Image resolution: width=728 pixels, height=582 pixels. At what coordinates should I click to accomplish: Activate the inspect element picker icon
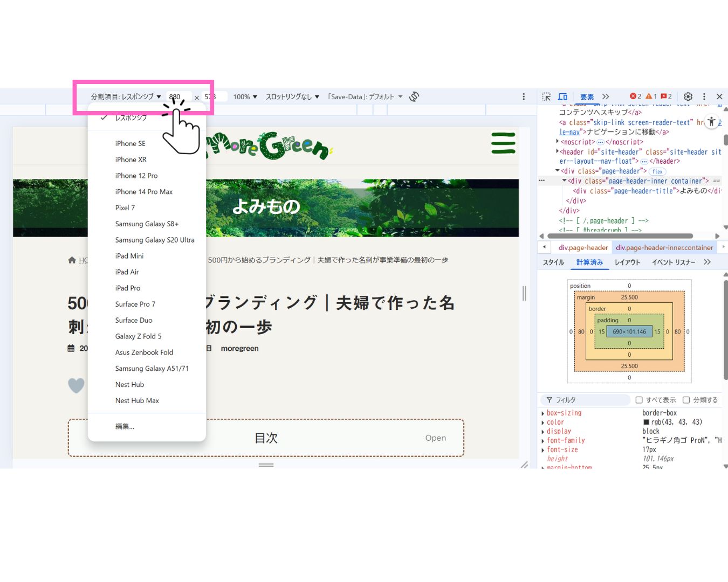pos(546,96)
